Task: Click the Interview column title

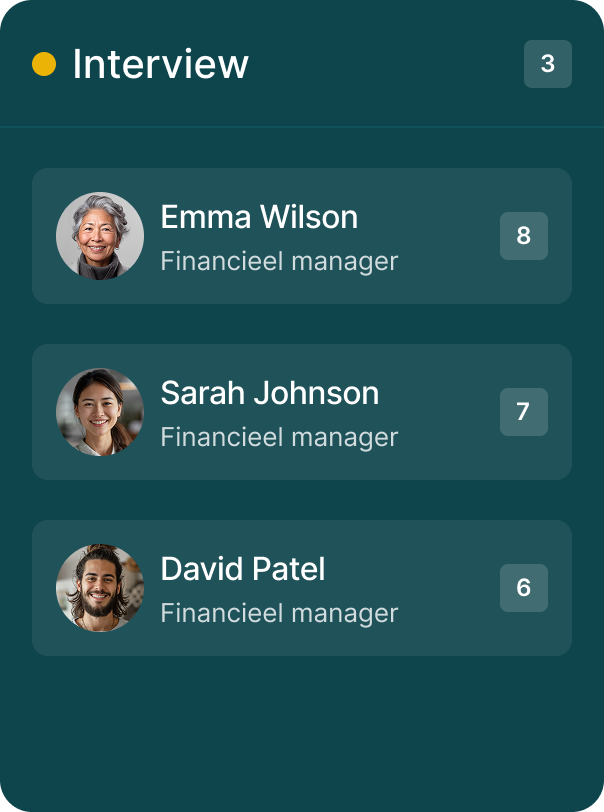Action: [x=161, y=64]
